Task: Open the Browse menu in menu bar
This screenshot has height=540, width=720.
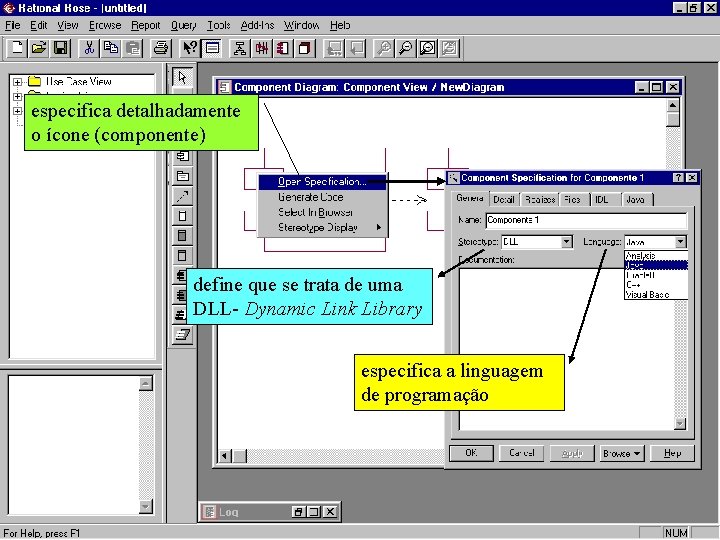Action: tap(105, 25)
